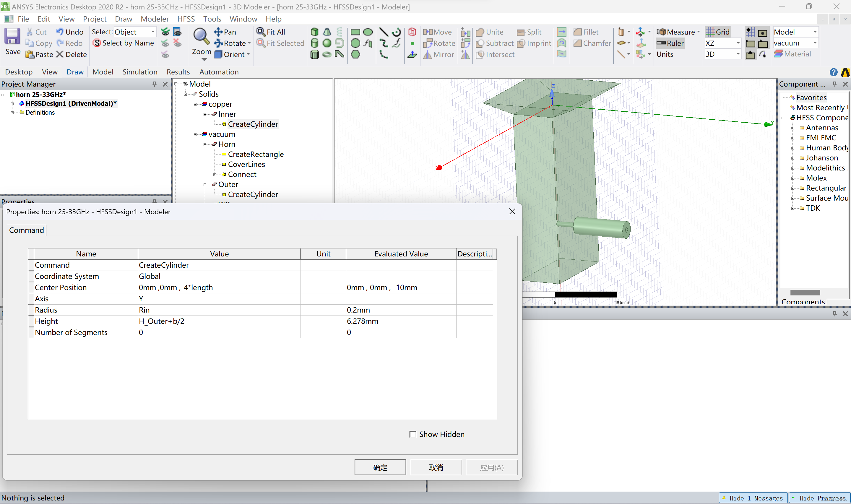The width and height of the screenshot is (851, 504).
Task: Expand the Connect operation node
Action: coord(215,175)
